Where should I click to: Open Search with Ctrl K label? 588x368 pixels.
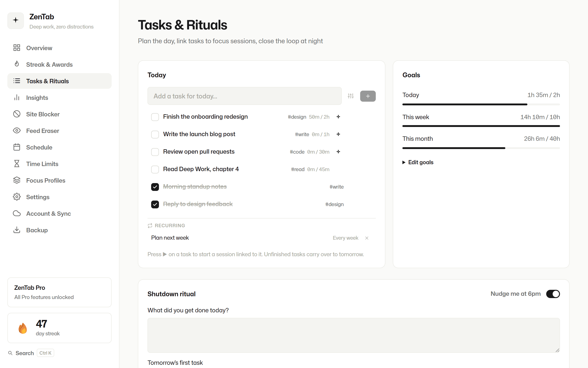31,353
